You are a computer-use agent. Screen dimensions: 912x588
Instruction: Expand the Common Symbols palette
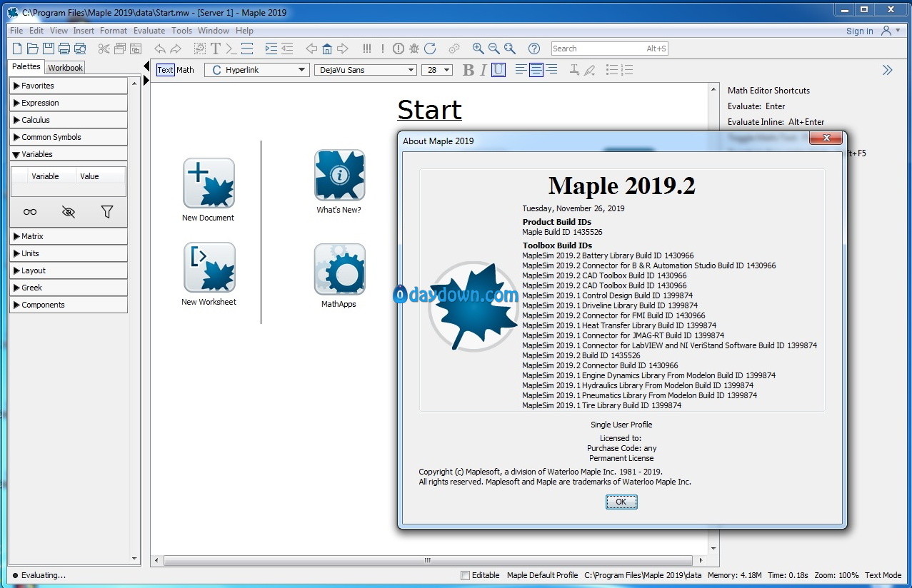(x=69, y=137)
